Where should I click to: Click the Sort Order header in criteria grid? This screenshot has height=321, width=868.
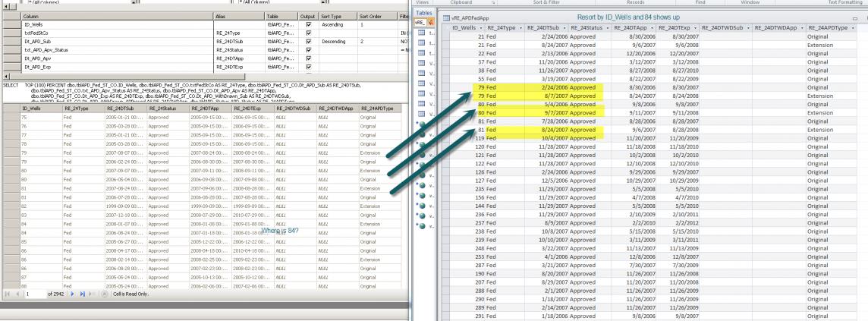(378, 17)
